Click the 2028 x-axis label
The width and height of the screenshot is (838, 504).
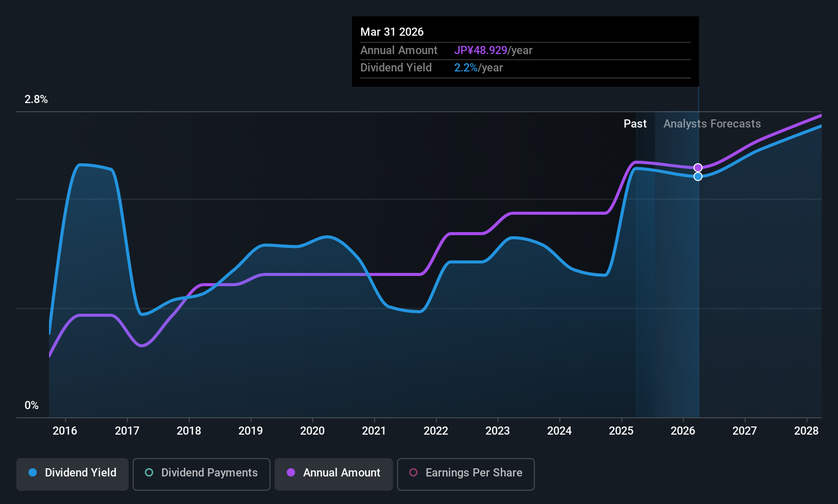pos(806,431)
